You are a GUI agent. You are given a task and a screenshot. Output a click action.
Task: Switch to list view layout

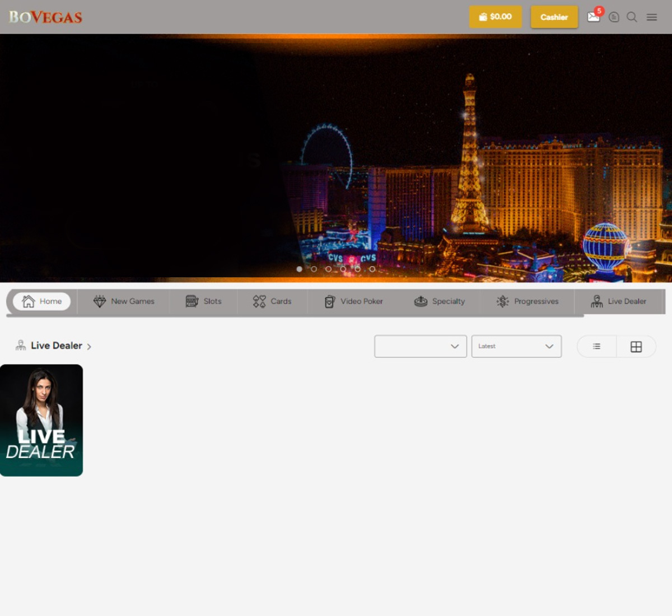click(x=596, y=347)
